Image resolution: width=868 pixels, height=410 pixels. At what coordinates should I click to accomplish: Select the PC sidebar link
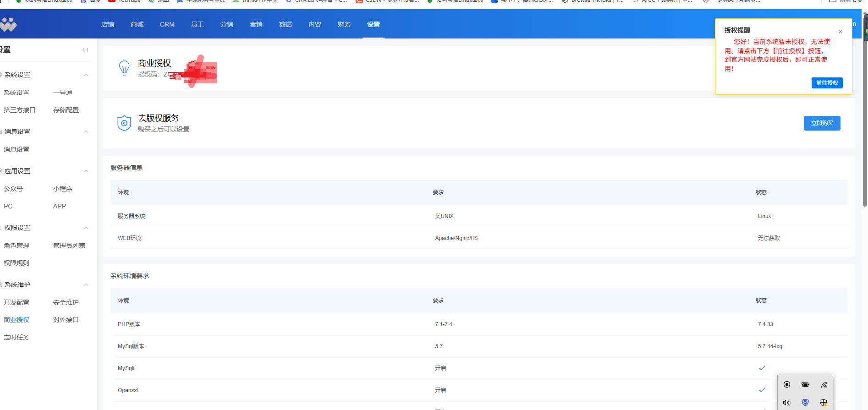click(8, 206)
